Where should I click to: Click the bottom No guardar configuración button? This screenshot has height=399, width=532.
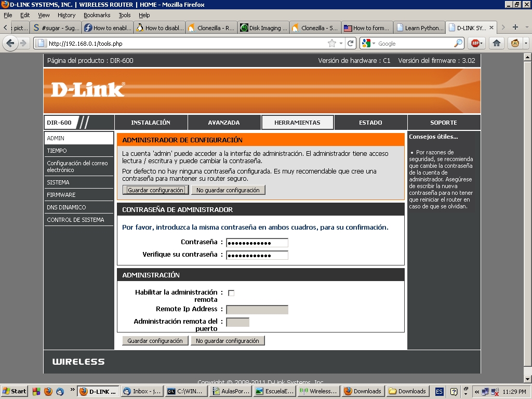point(228,341)
